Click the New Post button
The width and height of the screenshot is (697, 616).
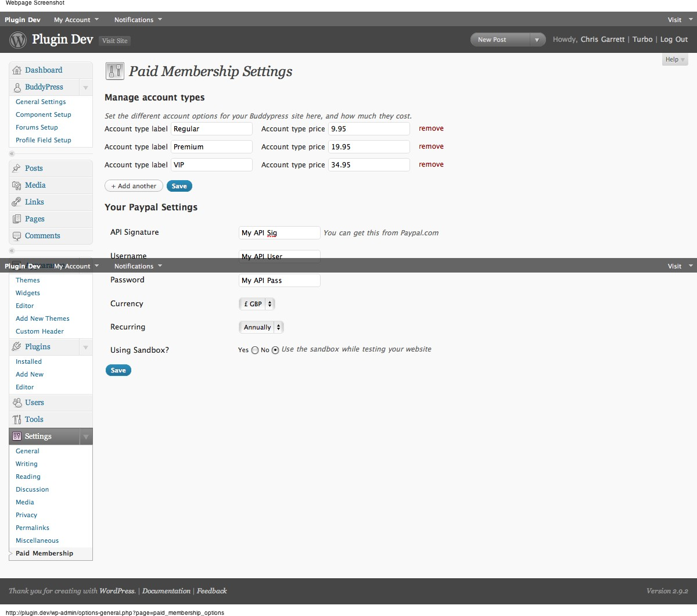tap(492, 40)
